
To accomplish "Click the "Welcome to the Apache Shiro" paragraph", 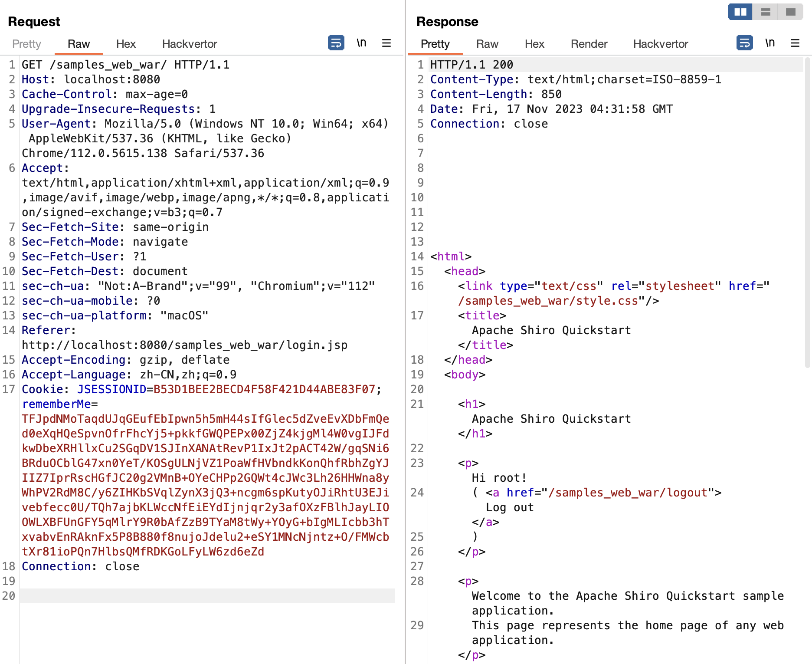I will tap(628, 603).
